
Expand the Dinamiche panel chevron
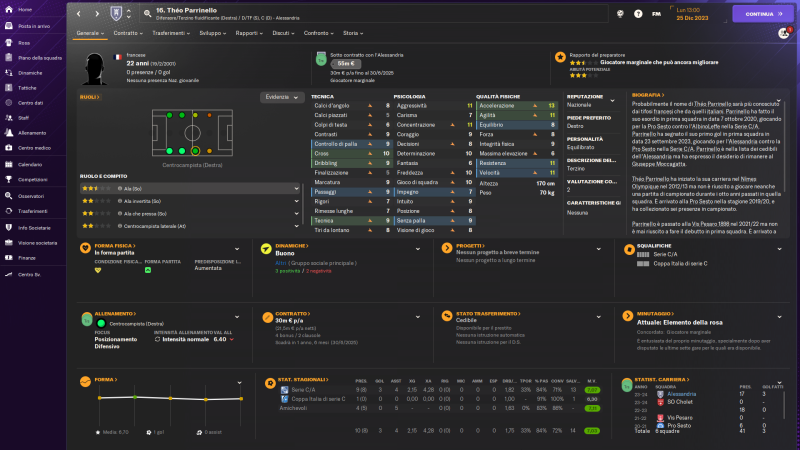[x=418, y=249]
